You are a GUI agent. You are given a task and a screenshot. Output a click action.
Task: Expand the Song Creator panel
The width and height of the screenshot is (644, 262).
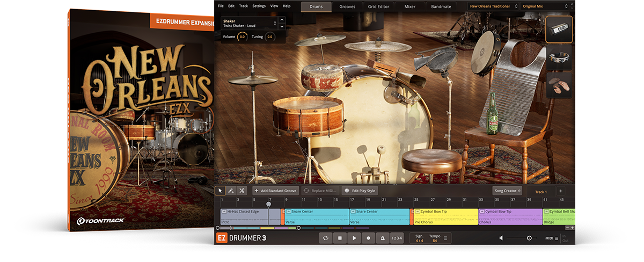507,191
